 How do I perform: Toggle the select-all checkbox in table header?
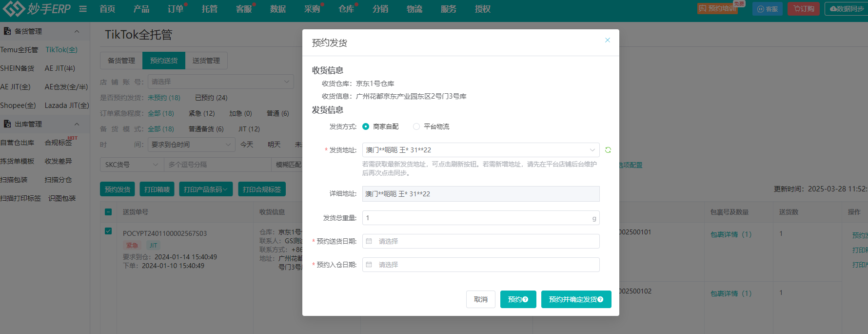(x=108, y=212)
